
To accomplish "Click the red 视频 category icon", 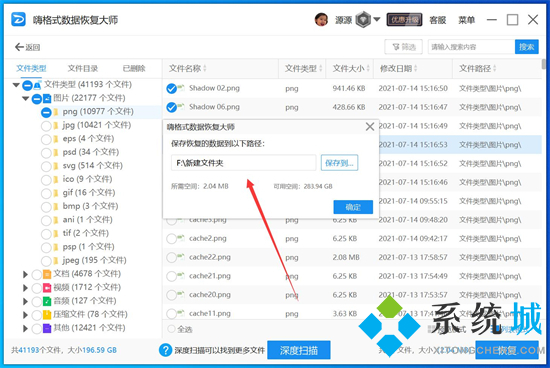I will (47, 288).
